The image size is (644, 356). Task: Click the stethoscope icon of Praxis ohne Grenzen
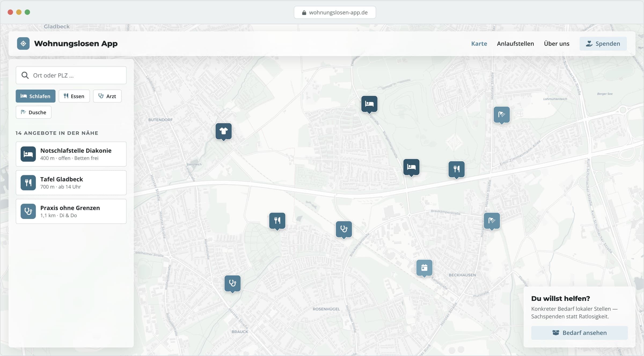pyautogui.click(x=28, y=211)
